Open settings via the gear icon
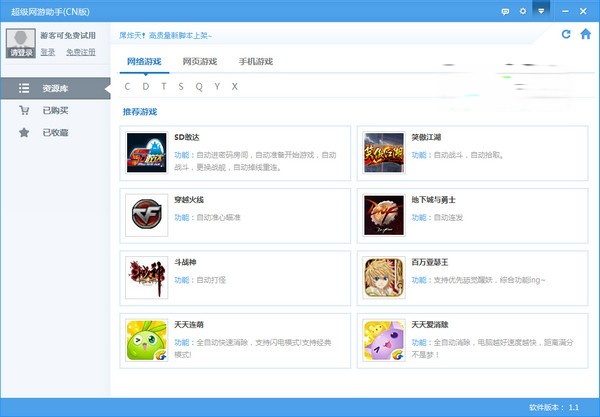This screenshot has height=417, width=600. (523, 11)
